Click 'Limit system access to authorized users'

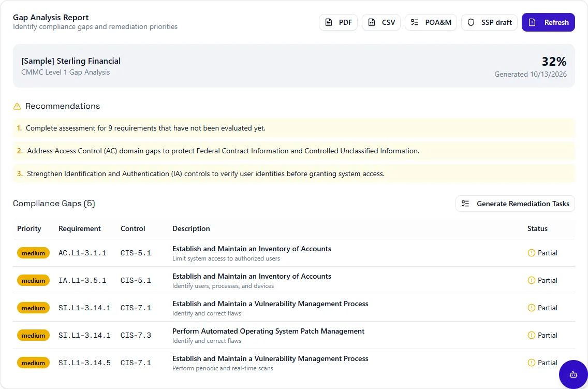tap(226, 258)
